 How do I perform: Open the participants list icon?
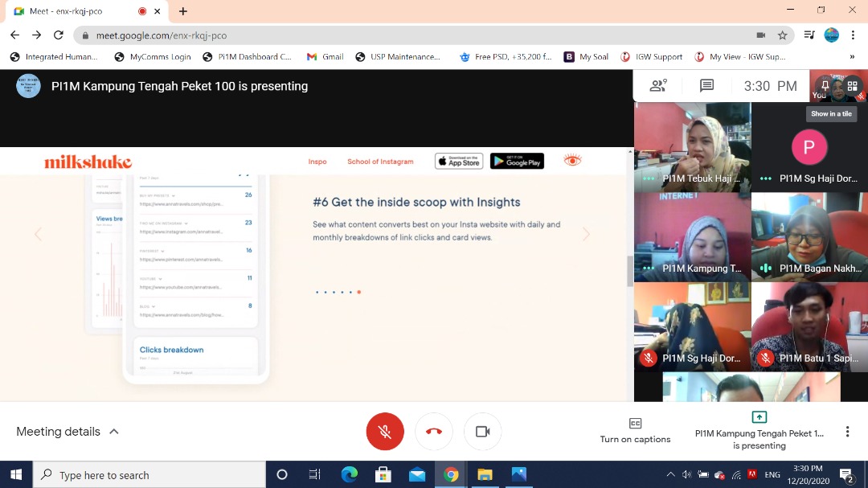[658, 86]
